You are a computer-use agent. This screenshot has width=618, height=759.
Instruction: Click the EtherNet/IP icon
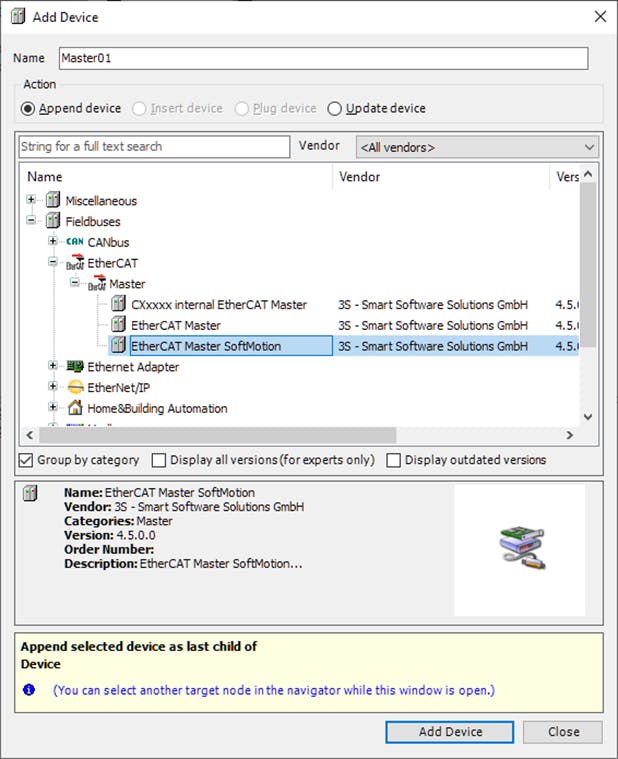click(x=75, y=388)
